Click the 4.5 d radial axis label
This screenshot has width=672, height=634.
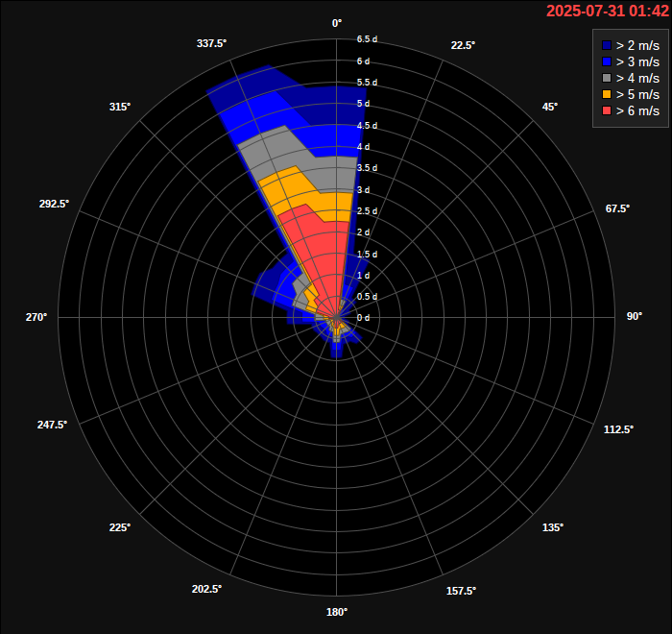368,126
